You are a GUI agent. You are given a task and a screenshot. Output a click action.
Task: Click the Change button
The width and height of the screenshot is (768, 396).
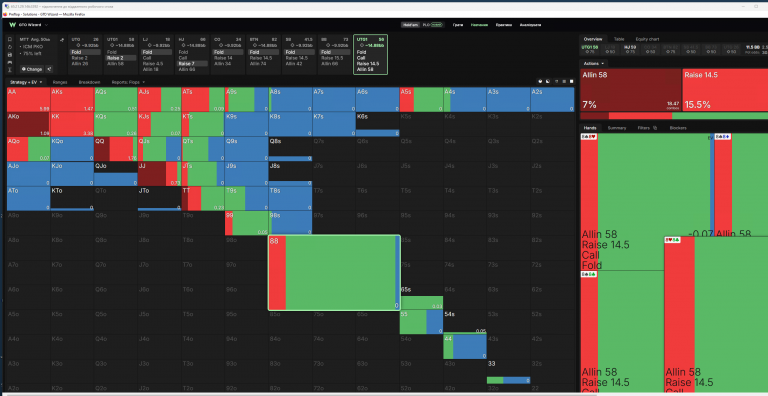32,69
